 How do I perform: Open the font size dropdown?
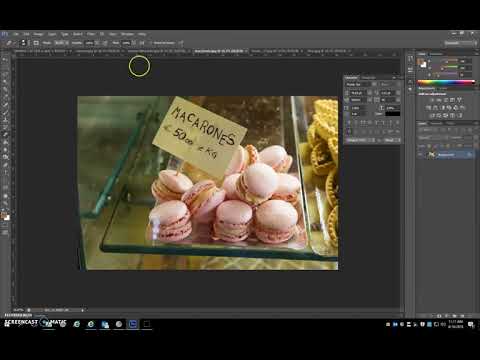(x=370, y=93)
